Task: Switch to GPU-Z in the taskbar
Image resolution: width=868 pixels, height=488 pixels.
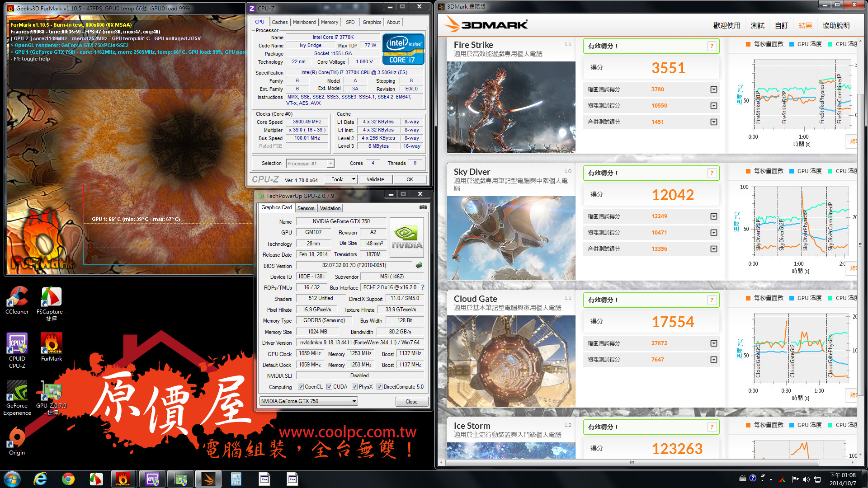Action: 180,479
